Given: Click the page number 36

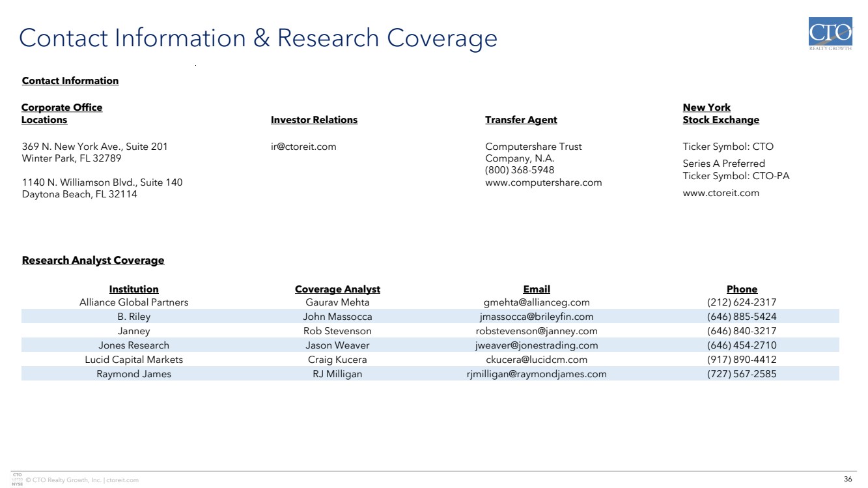Looking at the screenshot, I should tap(848, 480).
